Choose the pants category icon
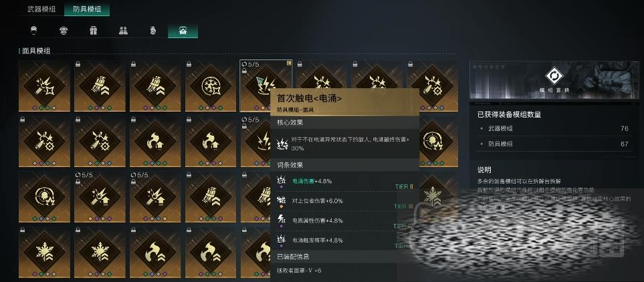This screenshot has width=644, height=282. tap(94, 30)
